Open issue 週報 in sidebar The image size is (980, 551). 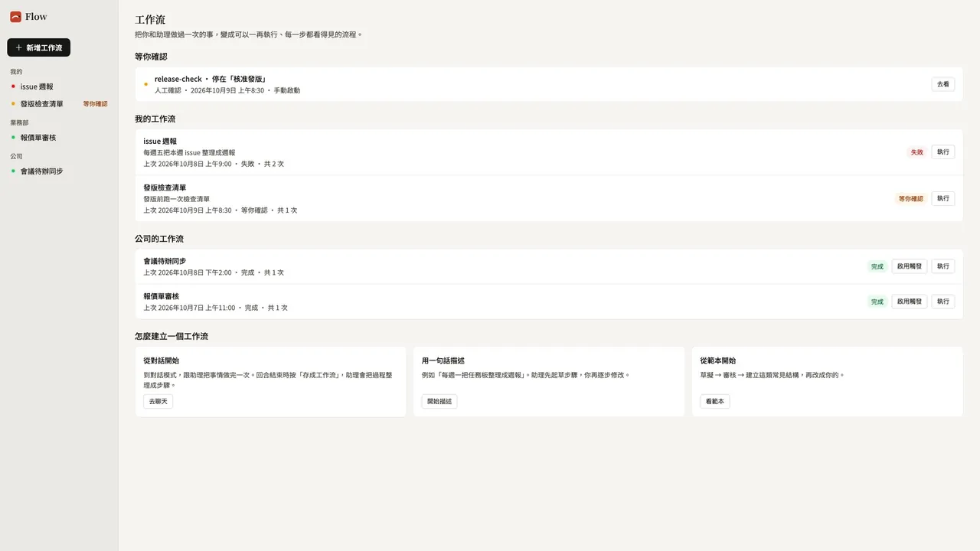pyautogui.click(x=59, y=86)
